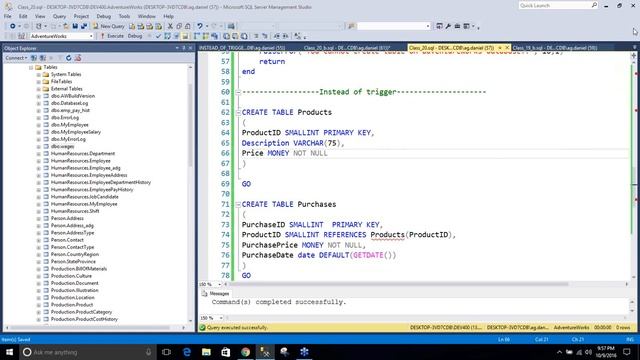640x360 pixels.
Task: Switch to the Class_19_b.sql tab
Action: [x=554, y=48]
